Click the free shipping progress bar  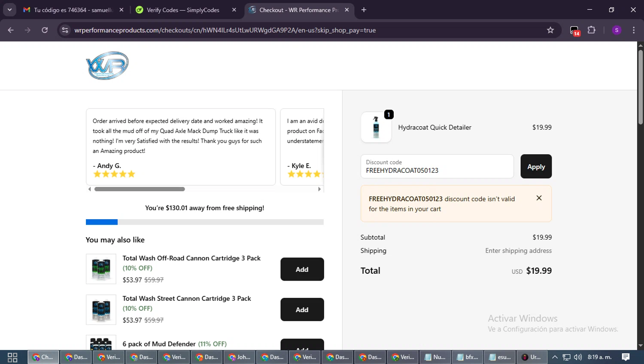coord(205,222)
